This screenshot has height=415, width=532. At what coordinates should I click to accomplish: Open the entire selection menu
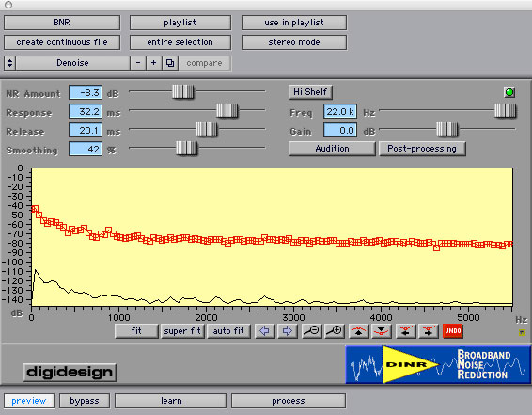(x=180, y=42)
